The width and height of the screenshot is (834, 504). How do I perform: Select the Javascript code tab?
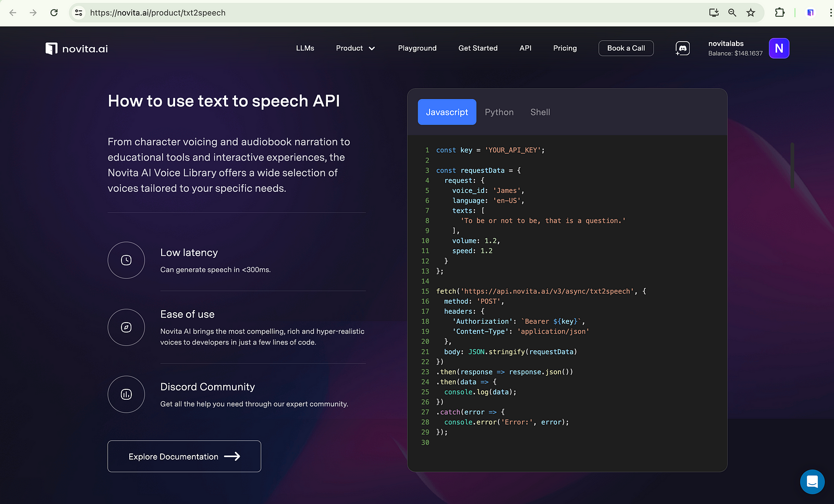pyautogui.click(x=447, y=112)
